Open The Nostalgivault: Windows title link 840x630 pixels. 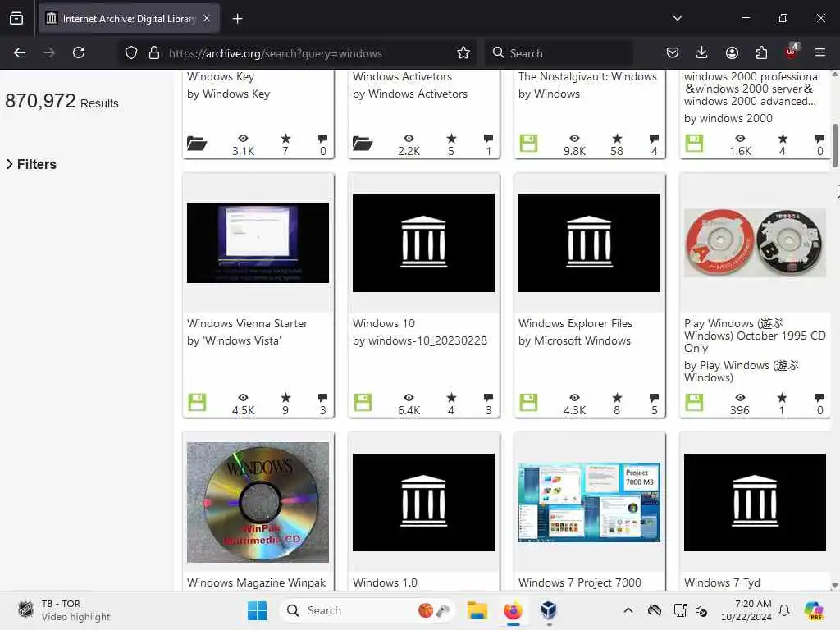pyautogui.click(x=587, y=76)
